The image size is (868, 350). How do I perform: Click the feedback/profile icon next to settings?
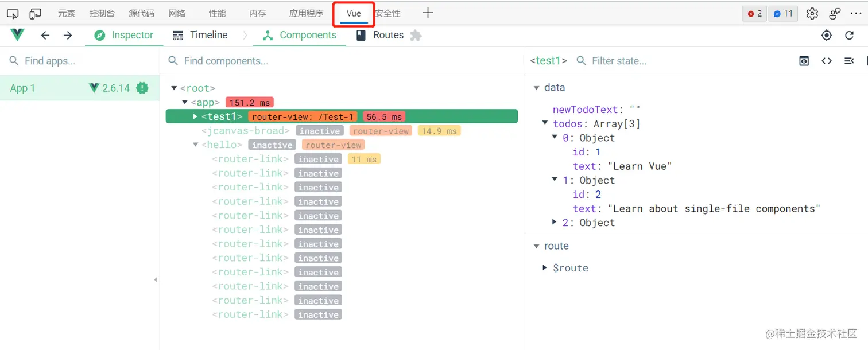pos(835,14)
